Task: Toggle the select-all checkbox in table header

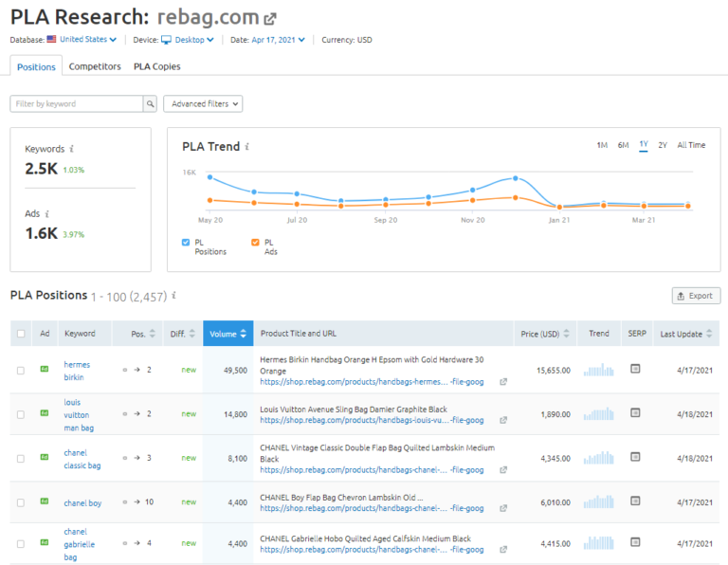Action: [21, 334]
